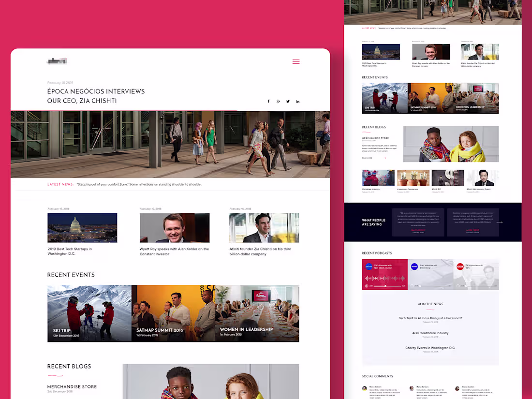532x399 pixels.
Task: Open the SATMAP SUMMIT 2016 event card
Action: tap(173, 313)
